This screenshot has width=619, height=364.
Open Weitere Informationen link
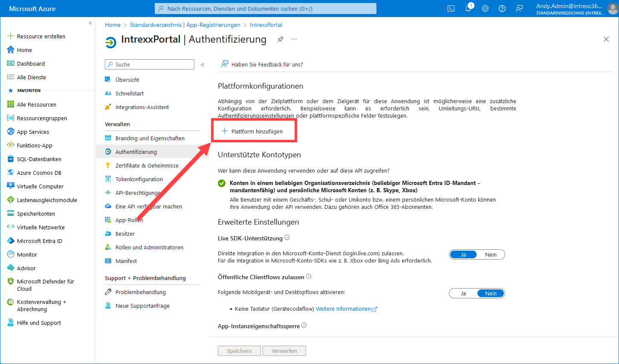click(346, 309)
